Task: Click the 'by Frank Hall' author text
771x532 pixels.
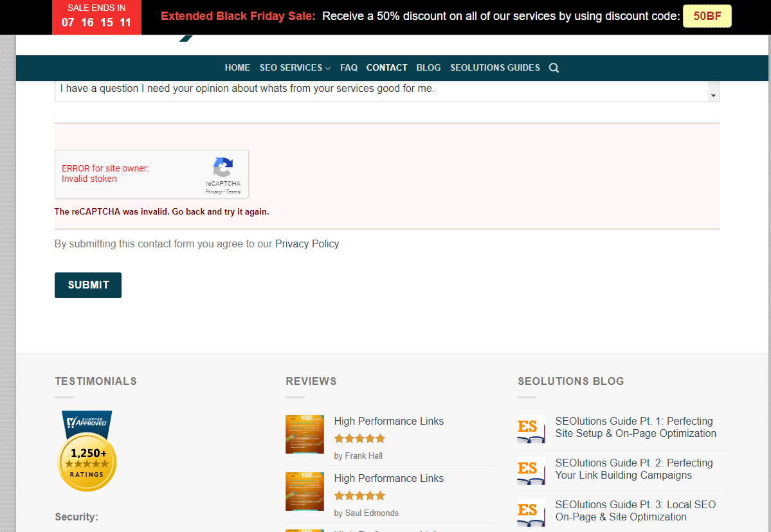Action: pos(358,456)
